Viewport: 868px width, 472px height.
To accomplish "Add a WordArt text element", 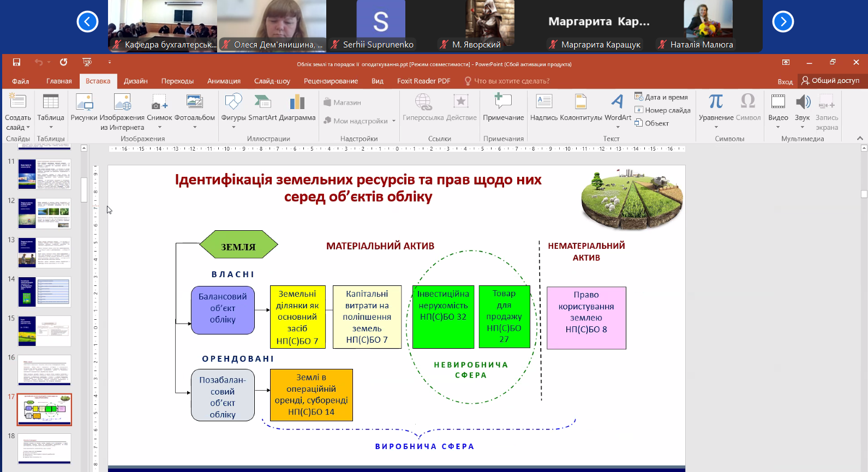I will 618,103.
